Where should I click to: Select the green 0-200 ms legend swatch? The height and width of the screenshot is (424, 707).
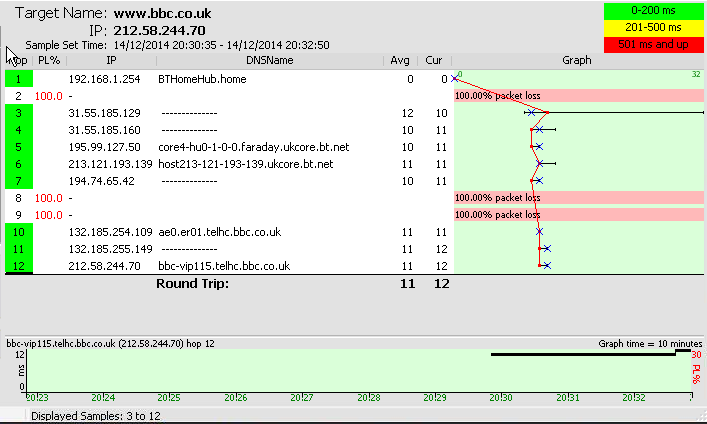(x=653, y=11)
